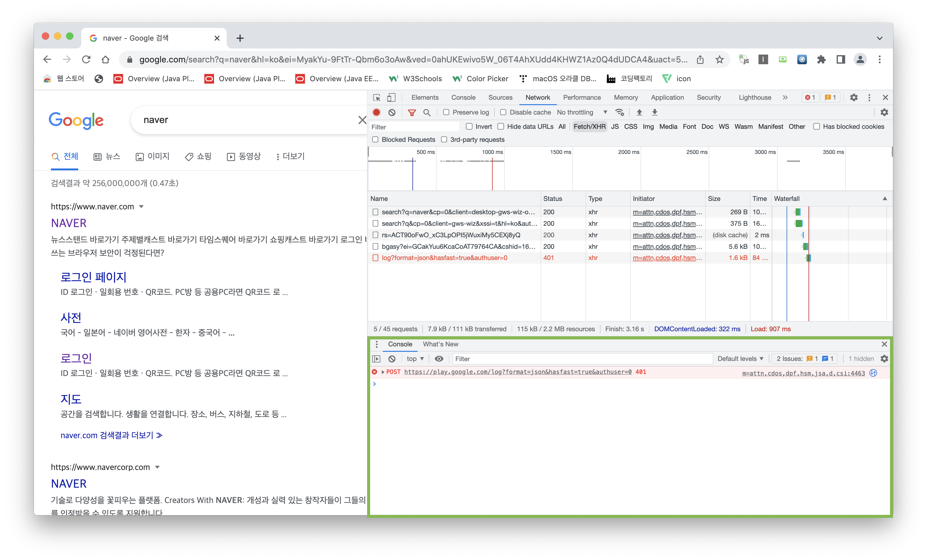Open Network panel settings gear
This screenshot has height=560, width=927.
tap(884, 112)
